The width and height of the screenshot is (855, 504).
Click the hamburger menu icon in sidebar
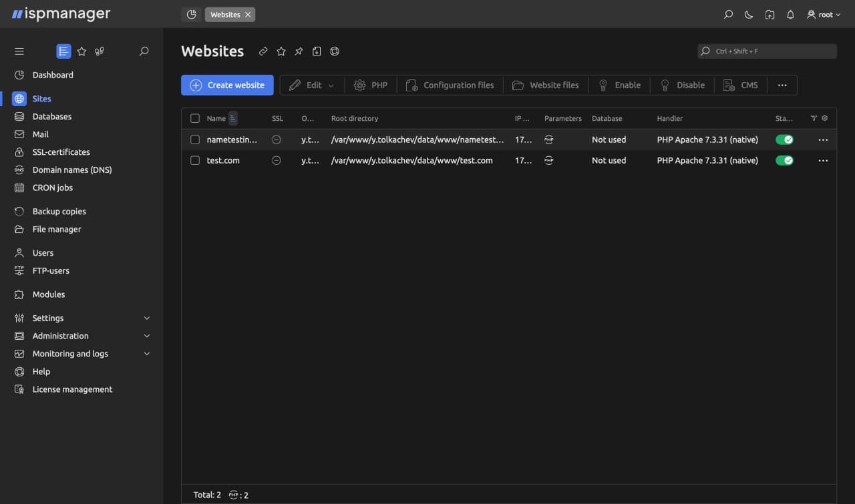point(19,51)
